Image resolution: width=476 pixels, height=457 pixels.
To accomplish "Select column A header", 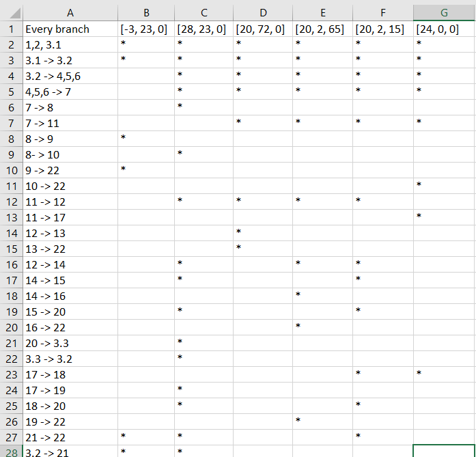I will (x=70, y=13).
